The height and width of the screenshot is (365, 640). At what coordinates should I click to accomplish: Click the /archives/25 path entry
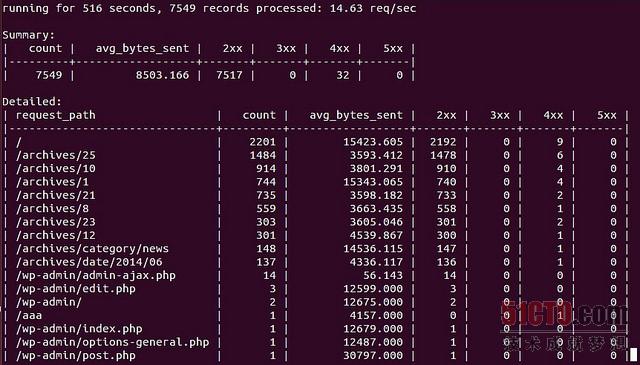click(56, 155)
